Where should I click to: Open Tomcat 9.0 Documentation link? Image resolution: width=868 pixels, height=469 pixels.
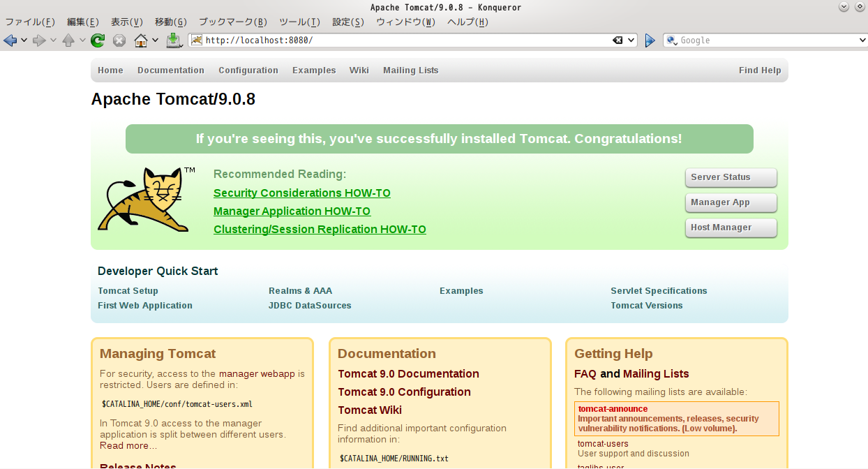pyautogui.click(x=408, y=374)
